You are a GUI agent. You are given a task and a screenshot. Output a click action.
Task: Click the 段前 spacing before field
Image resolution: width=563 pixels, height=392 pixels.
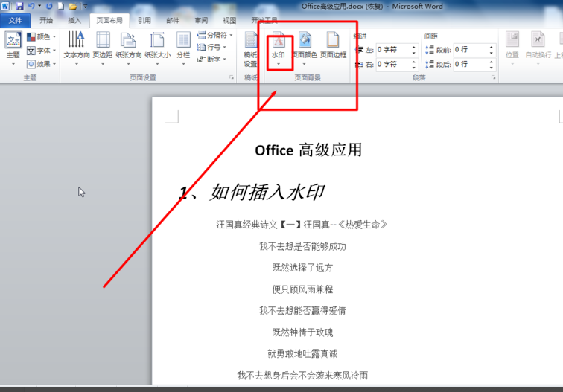point(471,50)
